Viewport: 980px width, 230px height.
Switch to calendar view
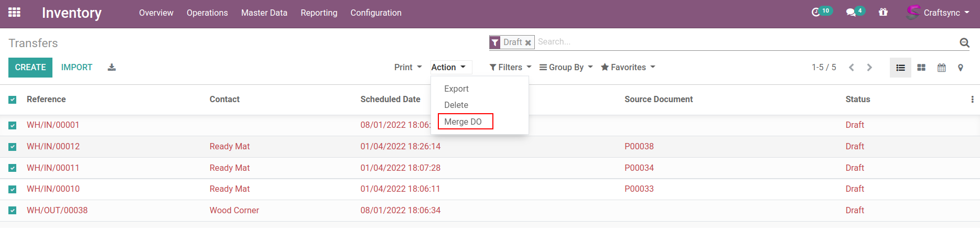942,68
